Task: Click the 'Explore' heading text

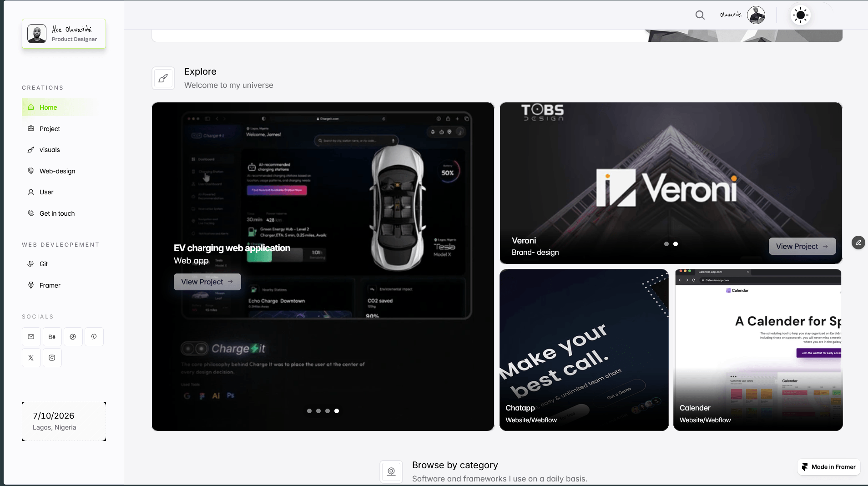Action: coord(200,71)
